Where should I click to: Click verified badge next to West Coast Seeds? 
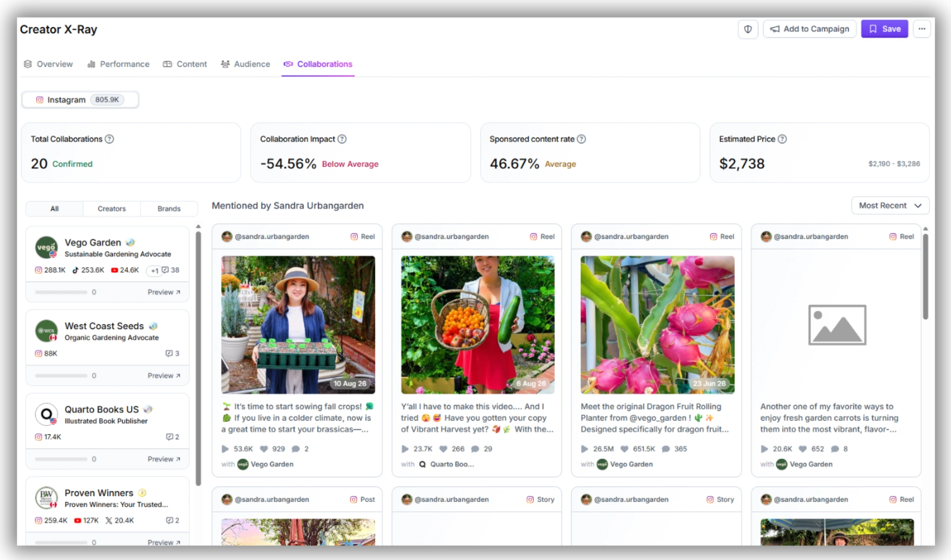pyautogui.click(x=153, y=326)
